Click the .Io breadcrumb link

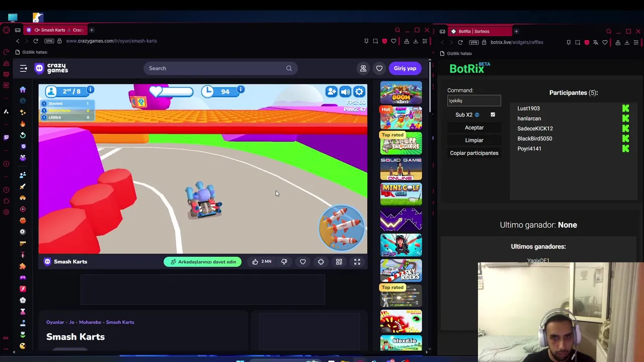71,322
